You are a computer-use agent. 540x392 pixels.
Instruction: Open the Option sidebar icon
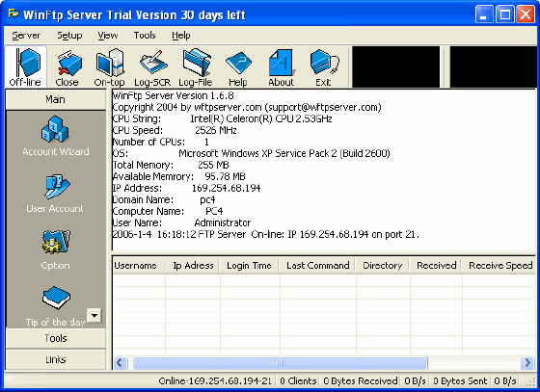[55, 250]
